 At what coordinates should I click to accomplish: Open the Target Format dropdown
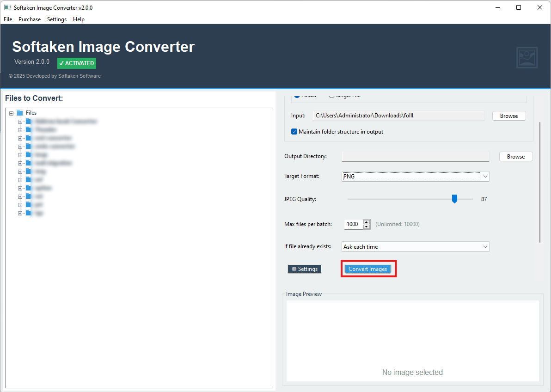click(416, 177)
